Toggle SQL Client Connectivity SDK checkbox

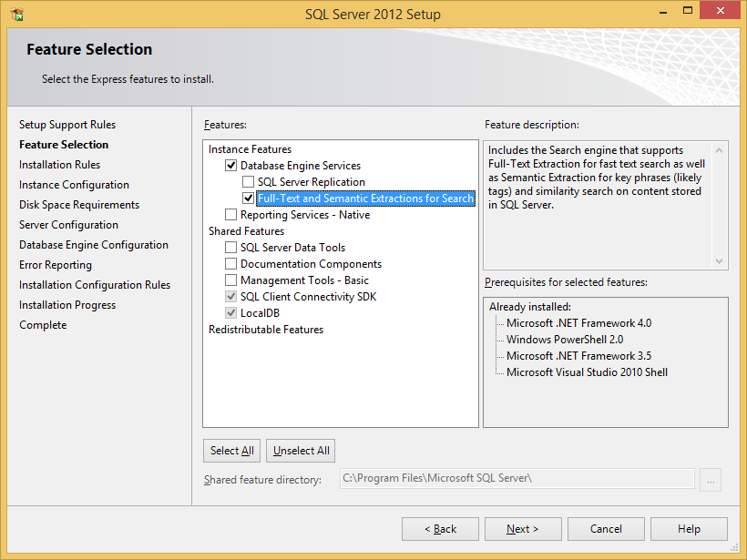pyautogui.click(x=231, y=297)
